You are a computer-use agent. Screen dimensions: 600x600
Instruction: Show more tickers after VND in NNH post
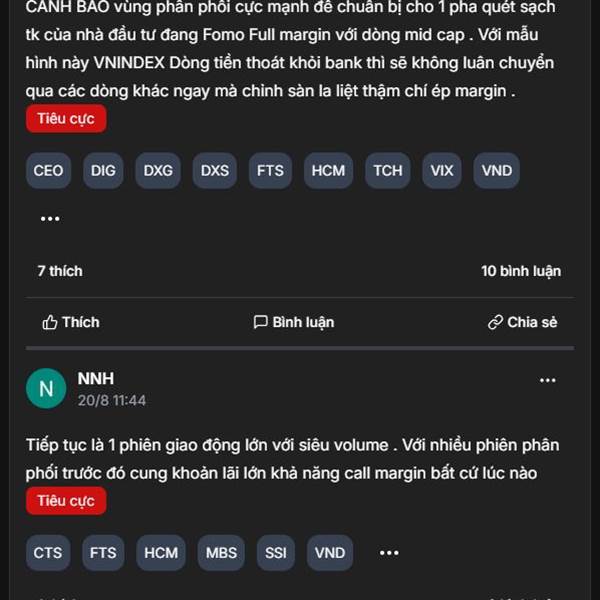point(389,553)
